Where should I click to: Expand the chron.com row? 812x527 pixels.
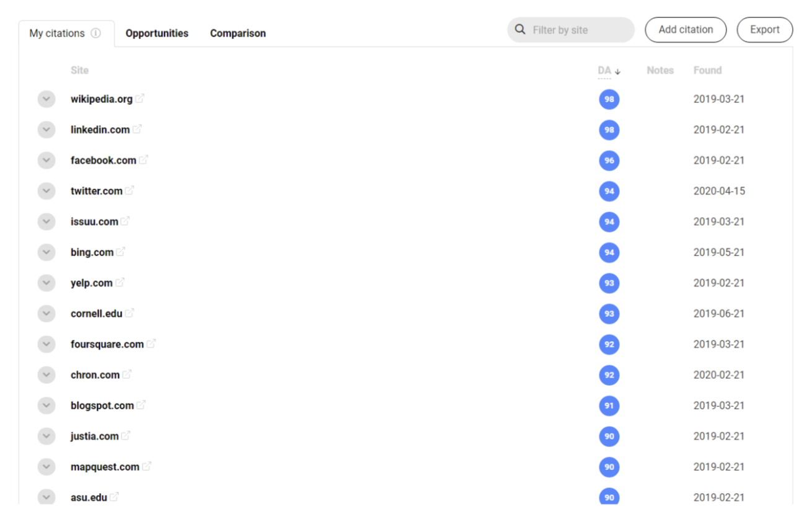[x=46, y=375]
